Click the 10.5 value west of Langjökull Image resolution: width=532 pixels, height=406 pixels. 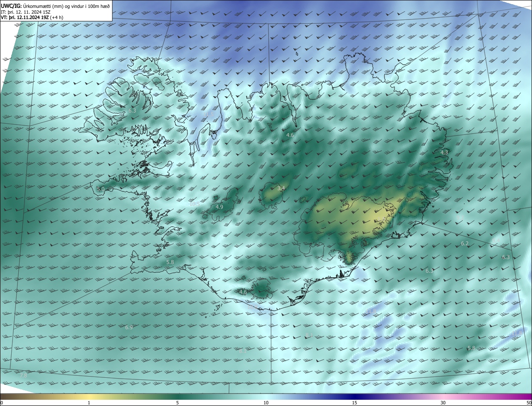[x=194, y=204]
